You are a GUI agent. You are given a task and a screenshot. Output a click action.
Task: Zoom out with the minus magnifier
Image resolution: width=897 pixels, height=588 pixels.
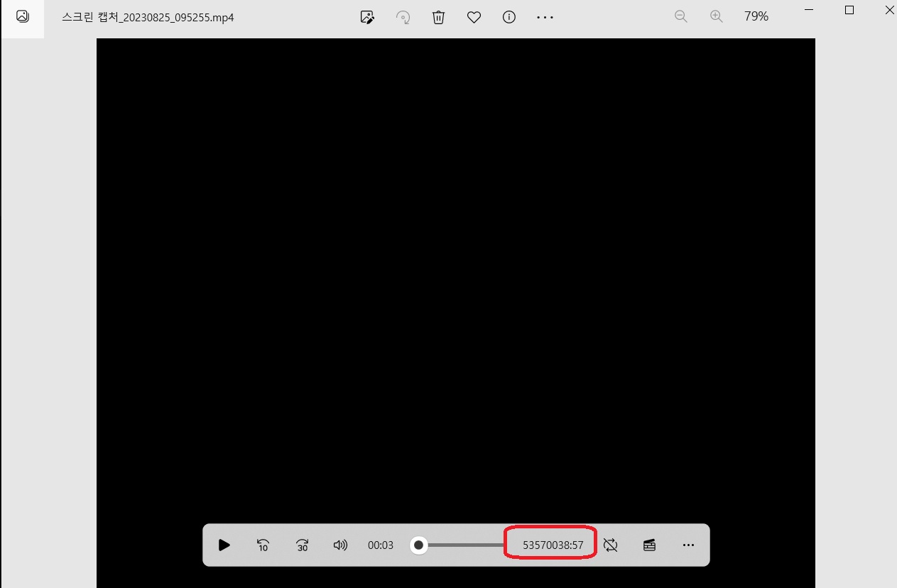point(681,16)
